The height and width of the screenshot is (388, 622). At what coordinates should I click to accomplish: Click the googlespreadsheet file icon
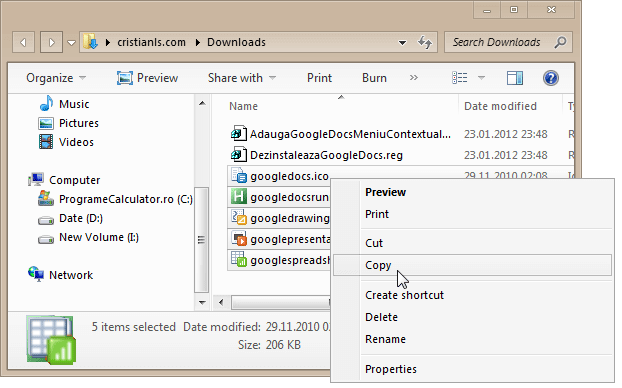tap(239, 259)
